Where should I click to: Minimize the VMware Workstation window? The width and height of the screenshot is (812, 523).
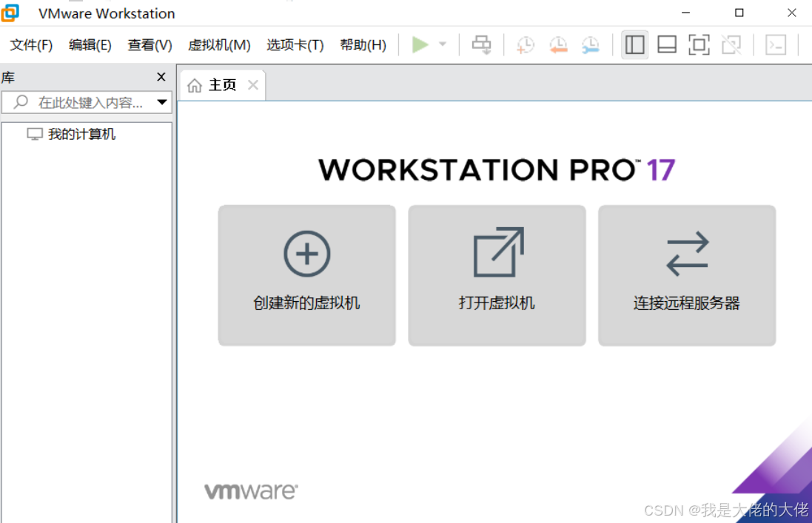tap(685, 13)
